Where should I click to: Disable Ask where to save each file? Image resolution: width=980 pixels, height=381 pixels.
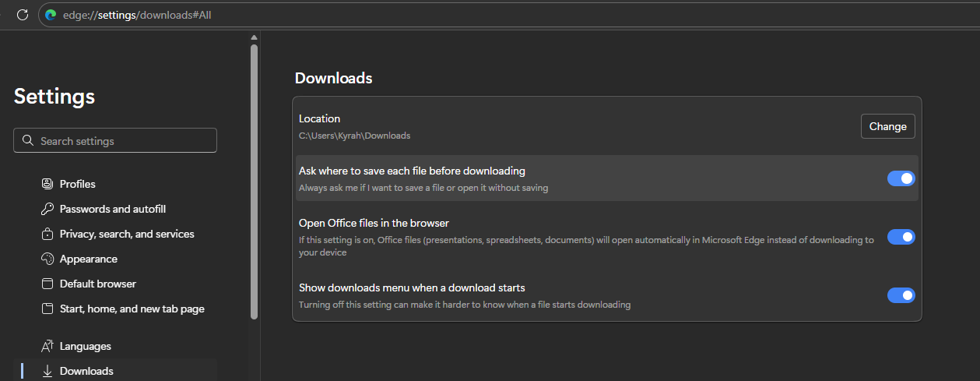coord(901,178)
